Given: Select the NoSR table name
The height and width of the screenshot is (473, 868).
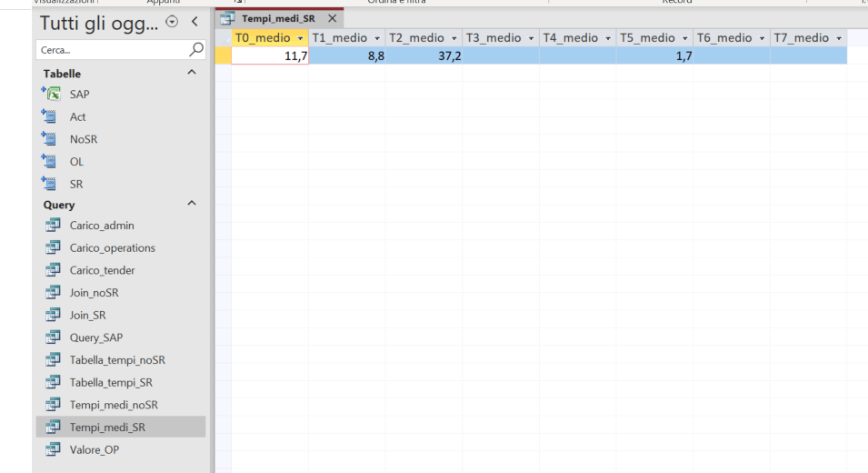Looking at the screenshot, I should click(x=84, y=139).
